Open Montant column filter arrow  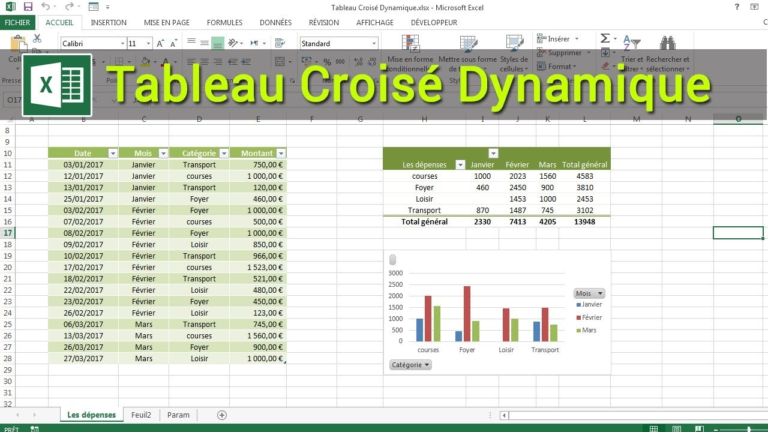click(281, 153)
